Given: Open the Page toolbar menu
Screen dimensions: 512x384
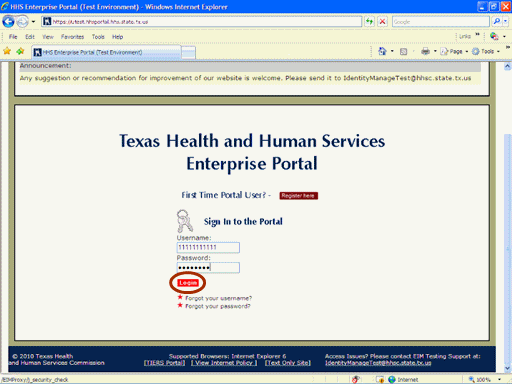Looking at the screenshot, I should pos(454,51).
